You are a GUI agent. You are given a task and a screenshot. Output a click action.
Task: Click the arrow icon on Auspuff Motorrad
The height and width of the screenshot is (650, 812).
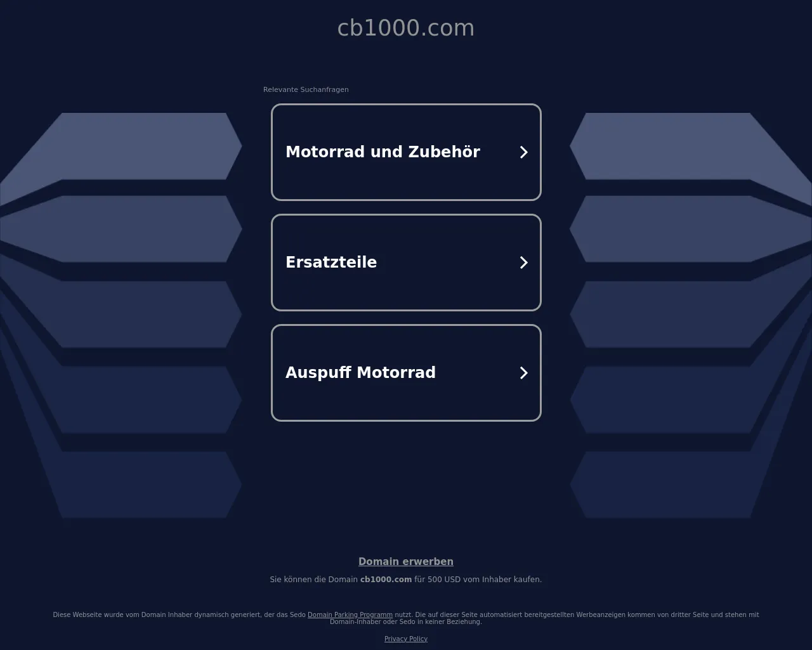pyautogui.click(x=523, y=373)
